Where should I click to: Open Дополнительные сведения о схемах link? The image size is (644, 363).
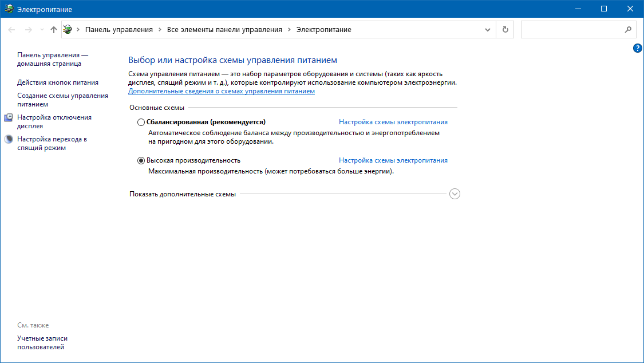pos(222,91)
